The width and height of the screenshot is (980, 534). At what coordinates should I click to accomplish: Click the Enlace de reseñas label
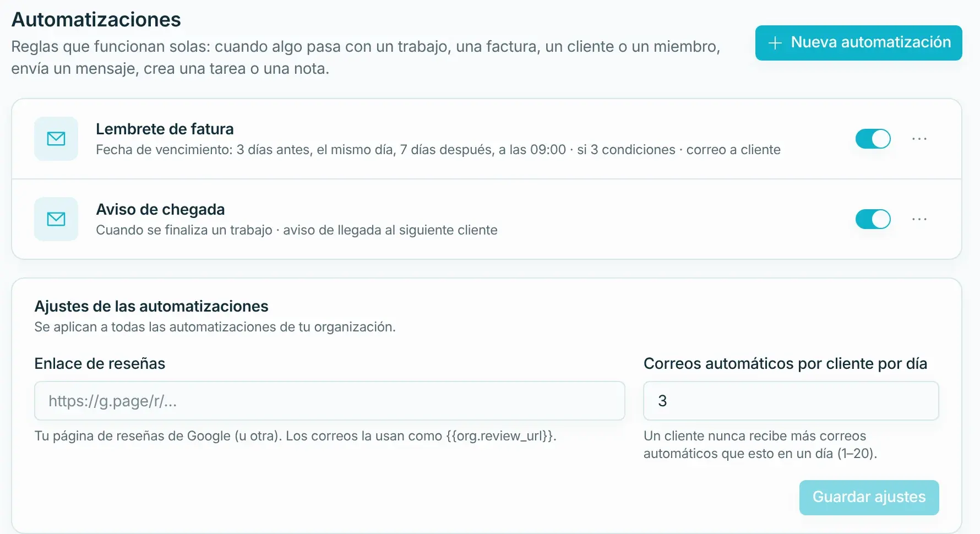(100, 363)
